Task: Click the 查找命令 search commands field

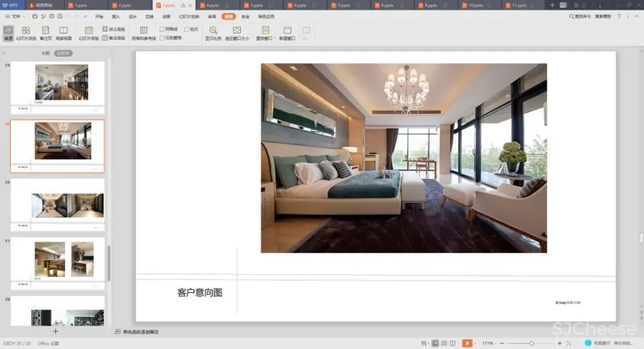Action: coord(590,17)
